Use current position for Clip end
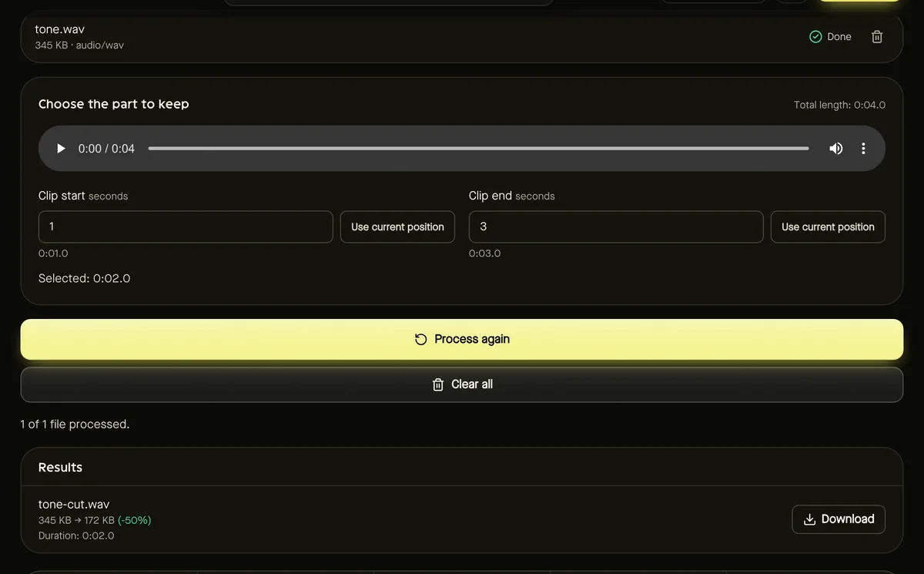This screenshot has height=574, width=924. pos(828,227)
